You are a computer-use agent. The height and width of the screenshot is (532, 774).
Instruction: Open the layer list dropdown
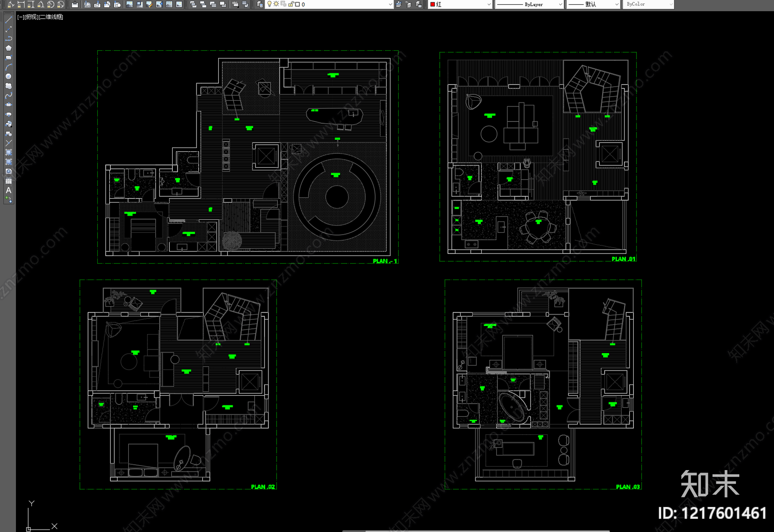tap(390, 4)
